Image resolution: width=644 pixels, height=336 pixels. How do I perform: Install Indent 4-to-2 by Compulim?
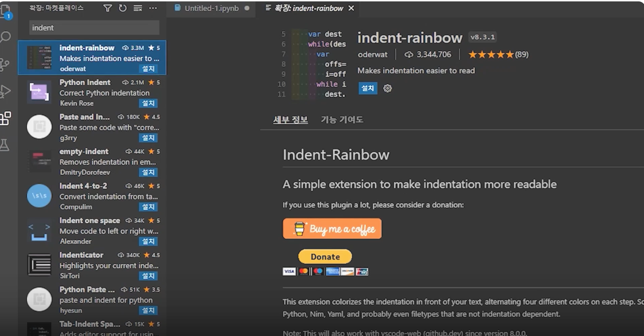pos(148,207)
